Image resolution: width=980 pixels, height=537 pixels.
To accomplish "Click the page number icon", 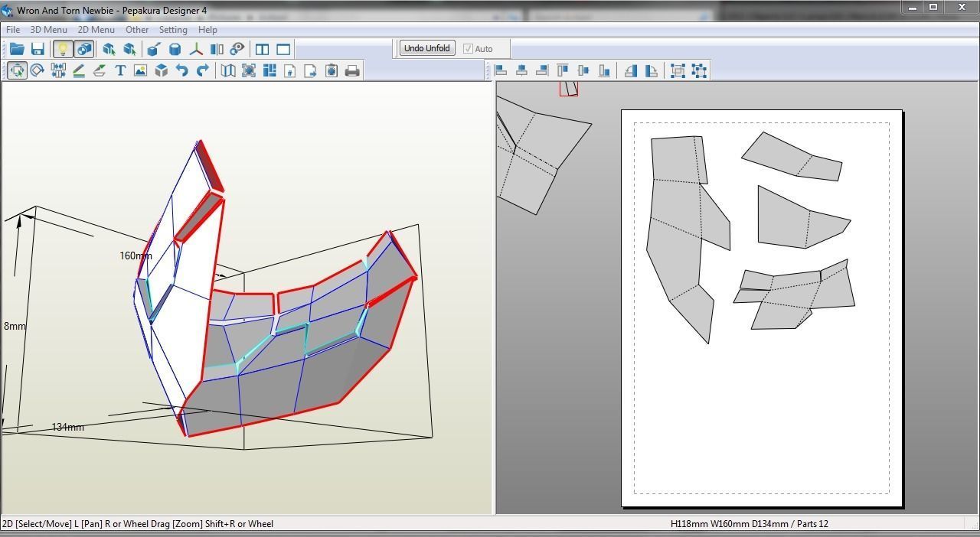I will 290,70.
